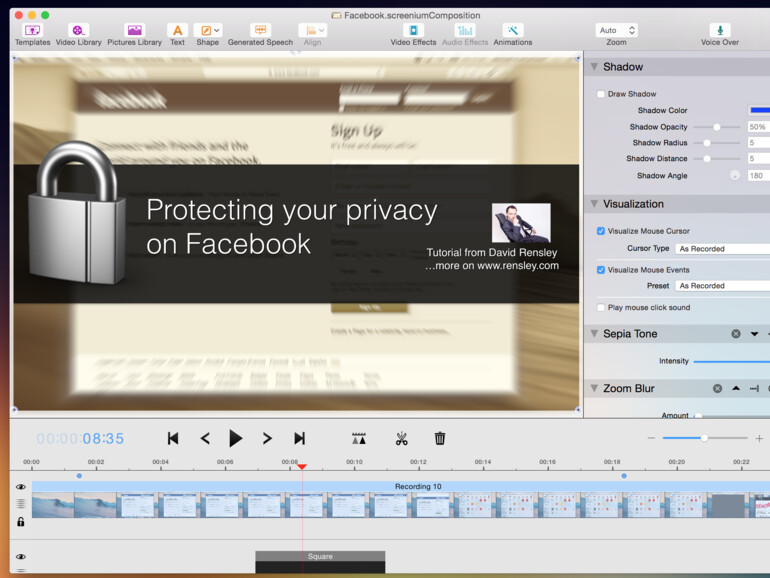Step one frame forward
This screenshot has width=770, height=578.
pyautogui.click(x=267, y=438)
